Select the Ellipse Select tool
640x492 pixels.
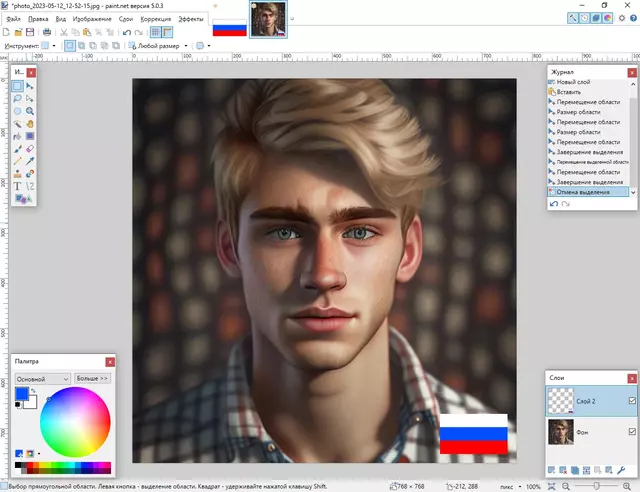pyautogui.click(x=17, y=111)
